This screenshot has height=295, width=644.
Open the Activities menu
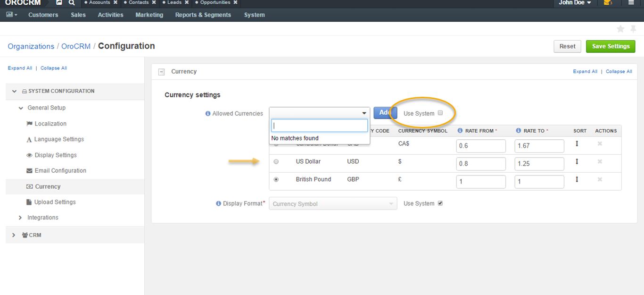(x=111, y=15)
